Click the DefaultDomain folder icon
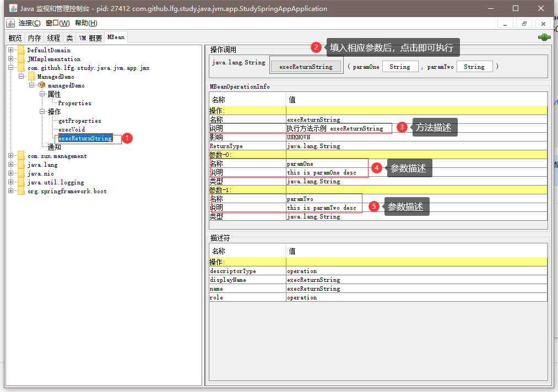The height and width of the screenshot is (392, 558). 21,50
